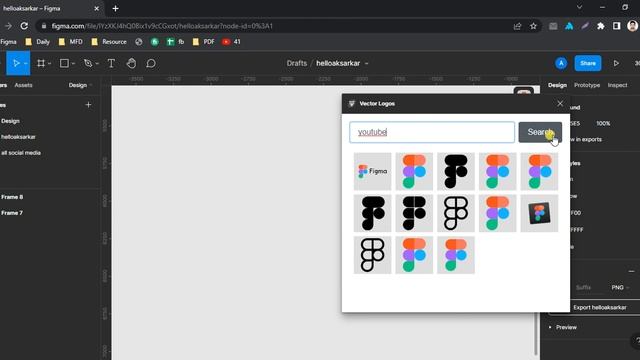Open the browser Extensions puzzle icon

[x=600, y=26]
